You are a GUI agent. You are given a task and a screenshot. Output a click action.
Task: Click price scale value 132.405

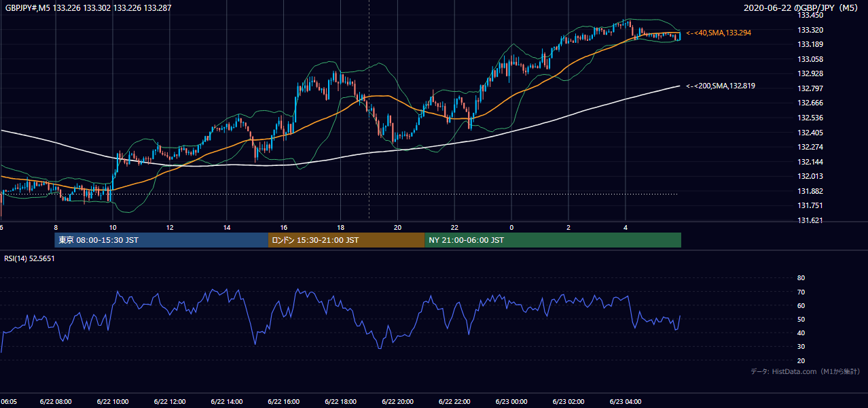point(810,133)
